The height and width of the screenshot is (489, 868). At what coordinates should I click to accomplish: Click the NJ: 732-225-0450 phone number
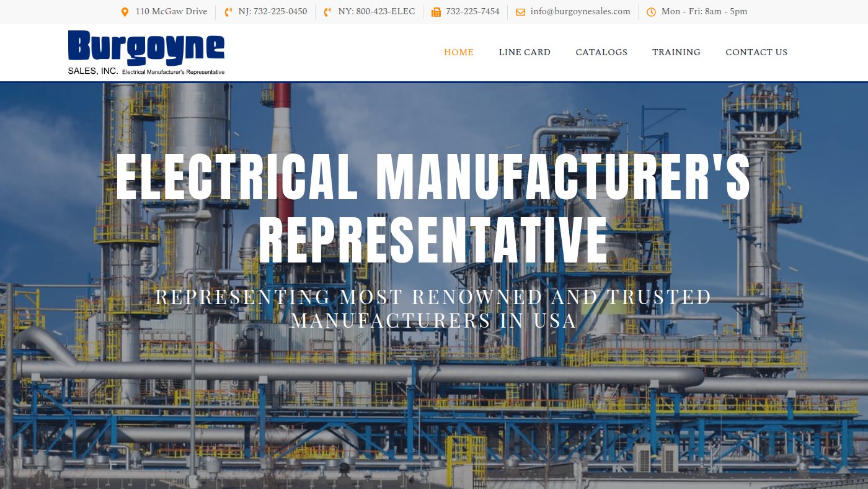[273, 11]
